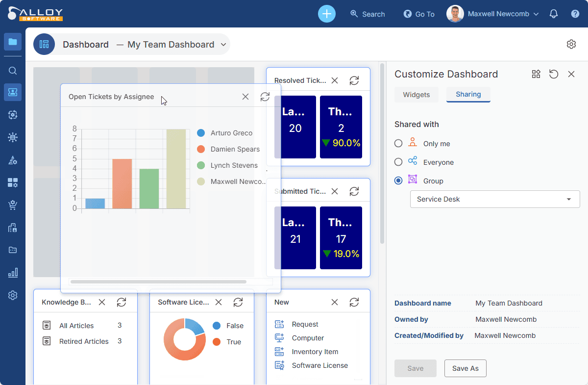Open the Service Desk group dropdown

point(495,199)
